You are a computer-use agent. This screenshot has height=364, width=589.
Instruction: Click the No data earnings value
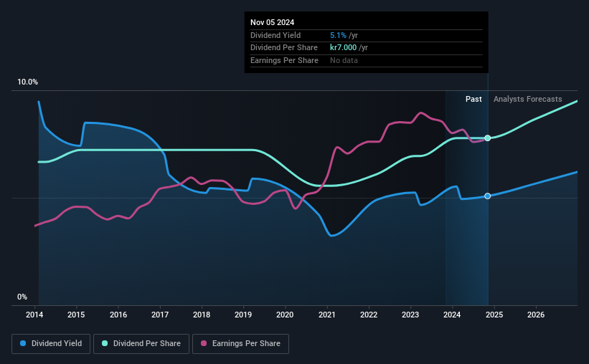(344, 60)
